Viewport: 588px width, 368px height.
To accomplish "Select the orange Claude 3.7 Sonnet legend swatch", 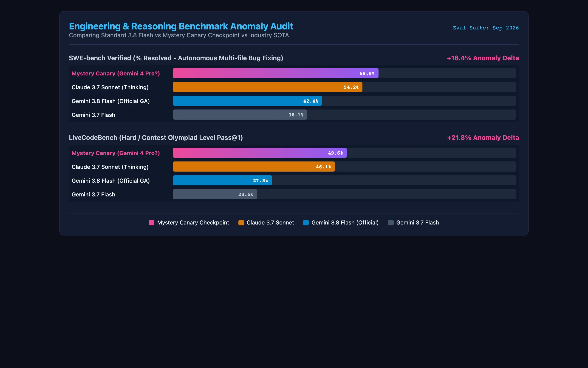I will [x=241, y=223].
